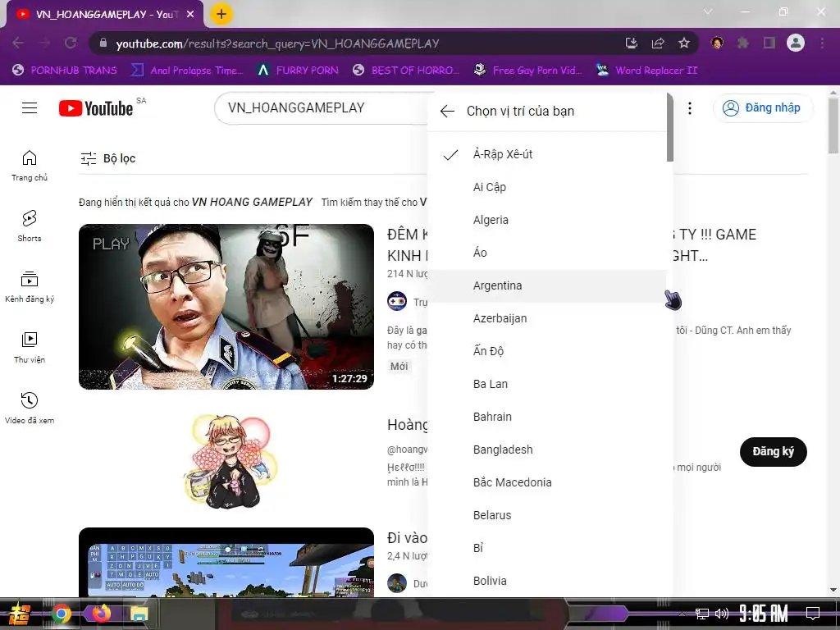Open a new browser tab

click(221, 14)
